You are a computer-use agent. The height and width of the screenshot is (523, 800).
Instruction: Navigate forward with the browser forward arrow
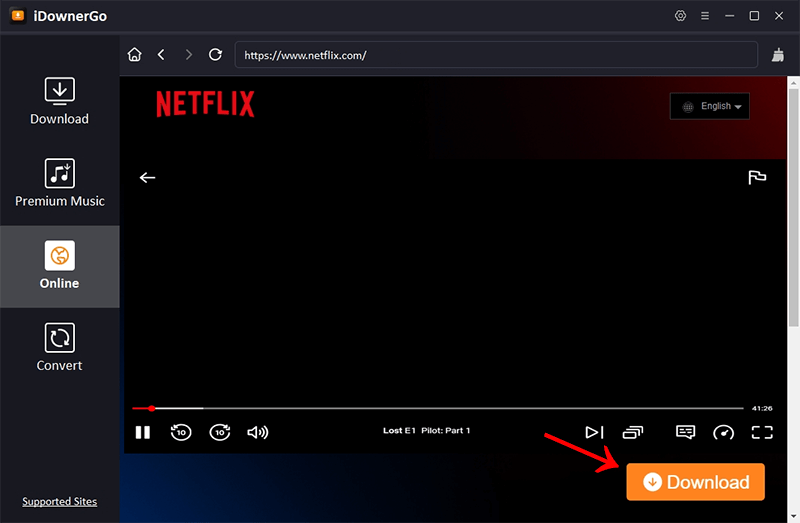[189, 55]
